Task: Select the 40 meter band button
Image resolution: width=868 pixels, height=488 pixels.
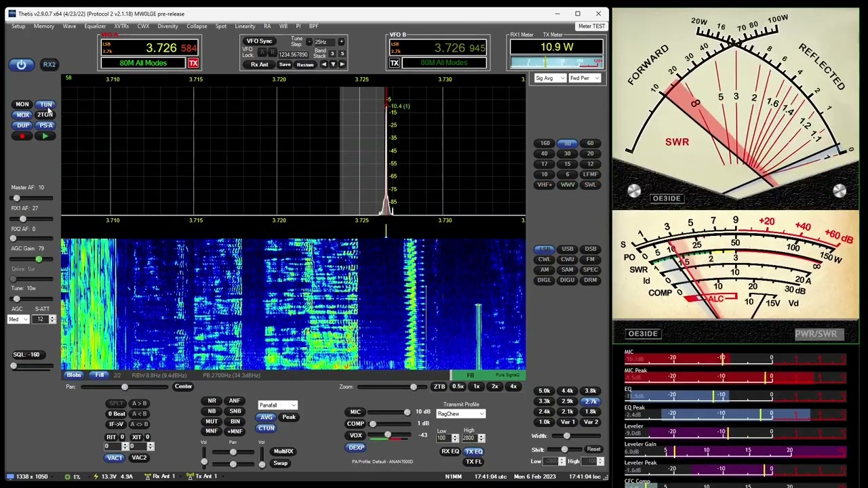Action: click(x=545, y=154)
